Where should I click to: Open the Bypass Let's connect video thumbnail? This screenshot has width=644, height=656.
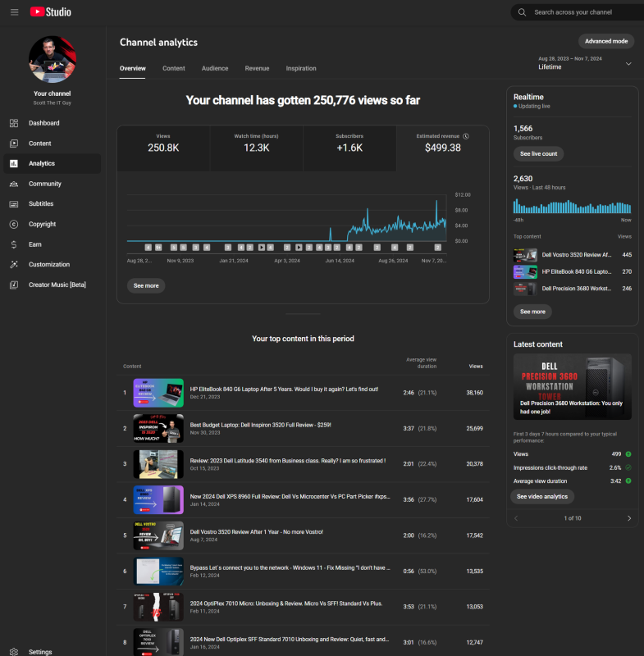(x=158, y=571)
